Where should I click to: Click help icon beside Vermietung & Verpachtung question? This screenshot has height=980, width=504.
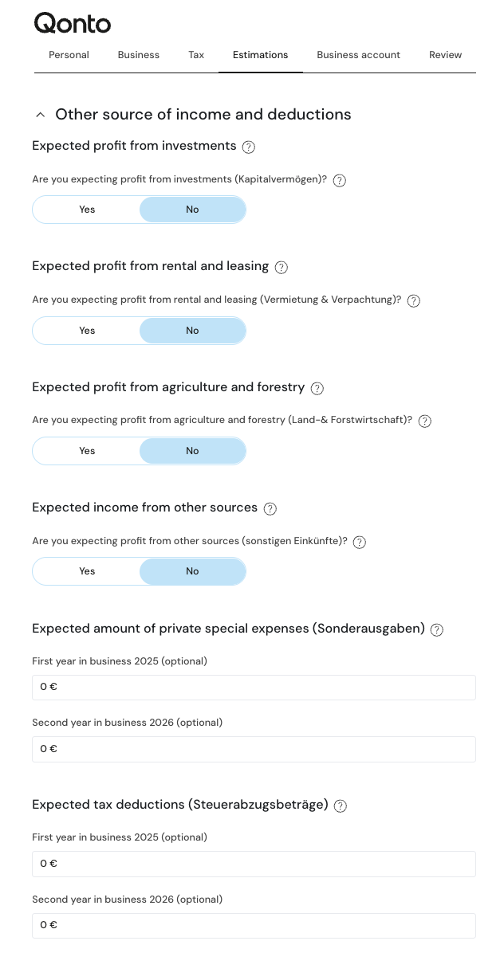pyautogui.click(x=414, y=301)
